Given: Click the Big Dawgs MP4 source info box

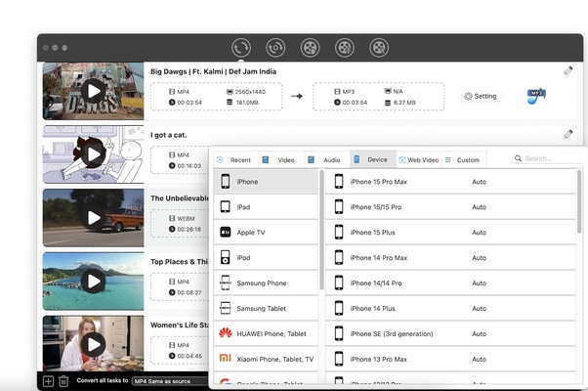Looking at the screenshot, I should tap(217, 97).
